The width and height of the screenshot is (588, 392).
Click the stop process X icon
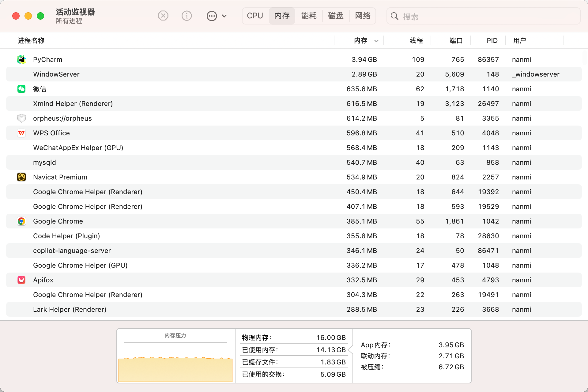[163, 16]
